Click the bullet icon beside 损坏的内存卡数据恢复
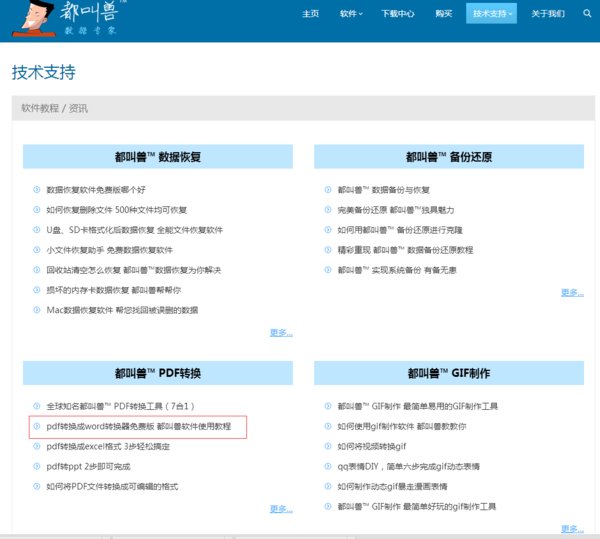600x539 pixels. pos(37,290)
